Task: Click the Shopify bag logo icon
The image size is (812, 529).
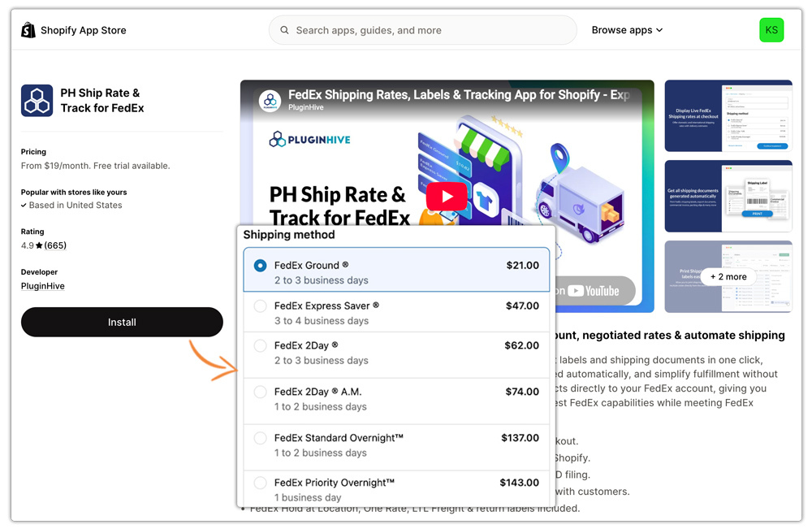Action: [28, 30]
